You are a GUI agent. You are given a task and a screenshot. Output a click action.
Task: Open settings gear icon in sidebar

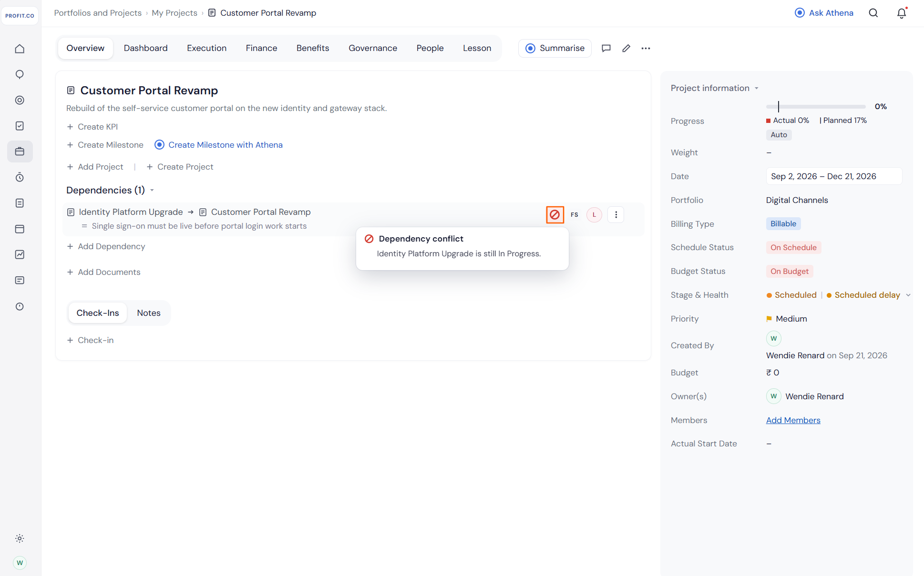point(20,538)
